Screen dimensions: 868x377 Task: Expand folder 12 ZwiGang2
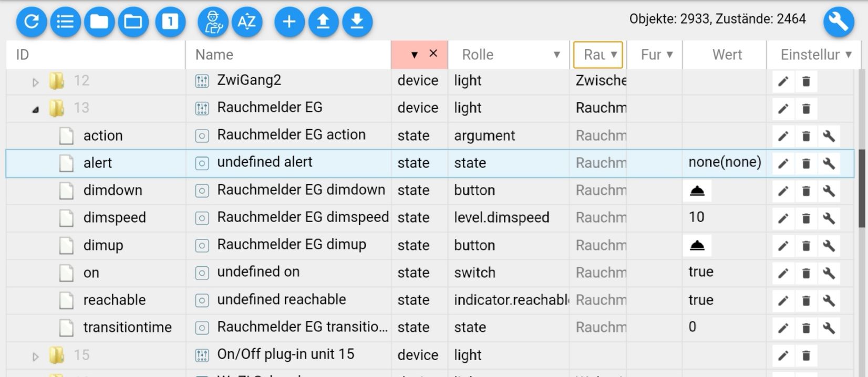click(35, 82)
